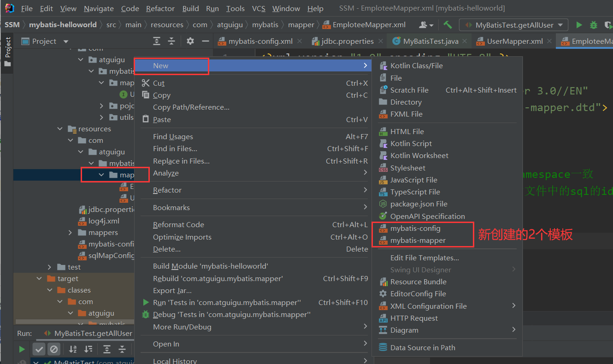This screenshot has height=364, width=613.
Task: Sort test results alphabetically
Action: point(73,349)
